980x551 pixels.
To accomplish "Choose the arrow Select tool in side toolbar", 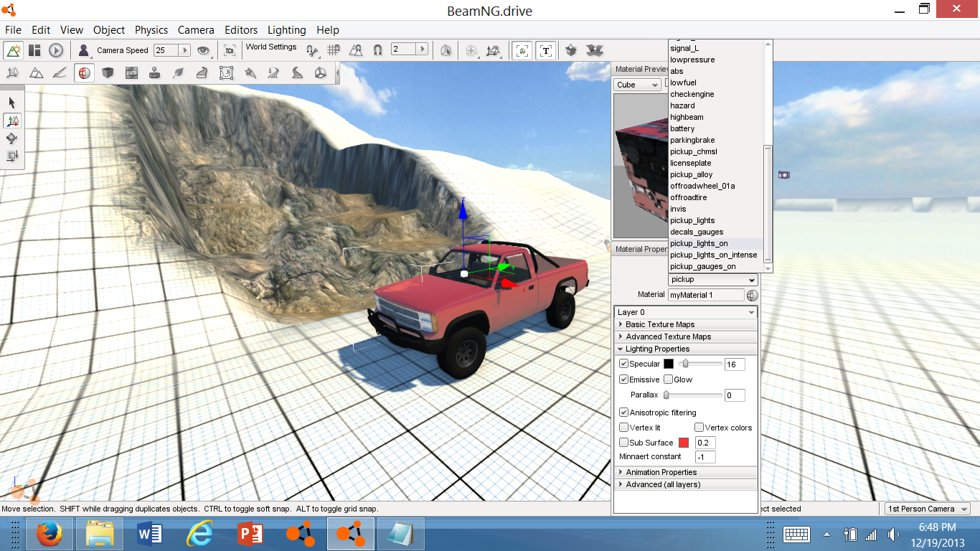I will [x=12, y=103].
